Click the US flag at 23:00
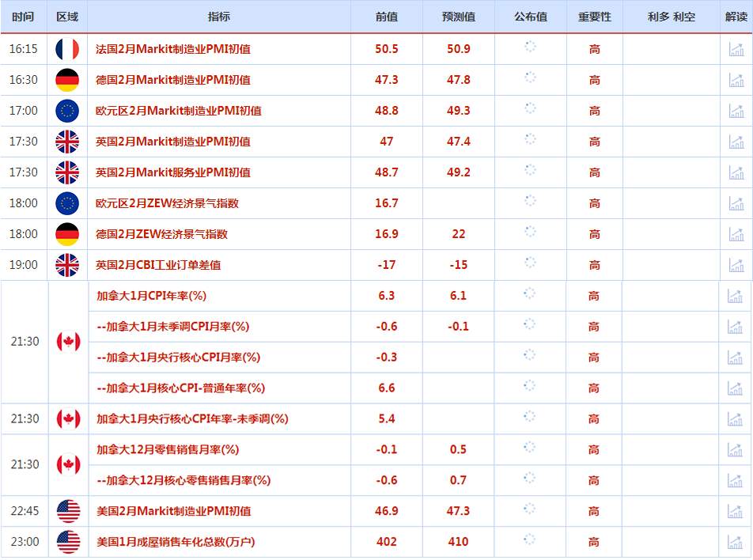This screenshot has height=560, width=753. [x=68, y=542]
